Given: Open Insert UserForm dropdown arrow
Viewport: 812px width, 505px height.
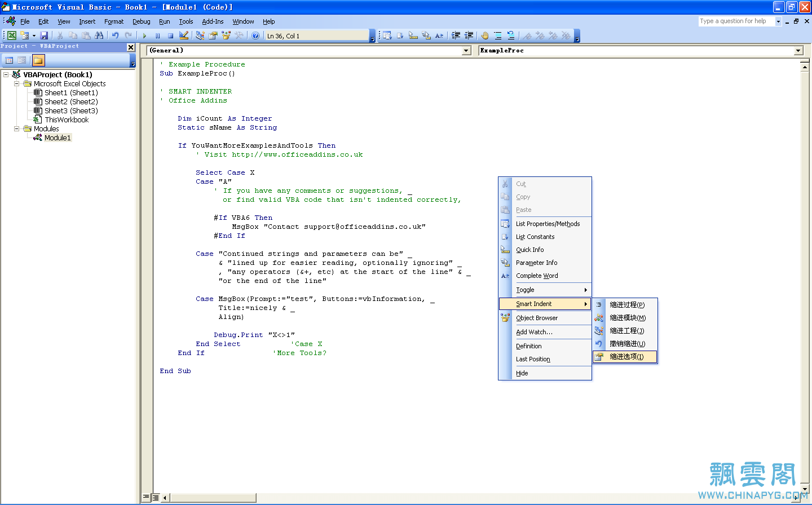Looking at the screenshot, I should pos(34,35).
